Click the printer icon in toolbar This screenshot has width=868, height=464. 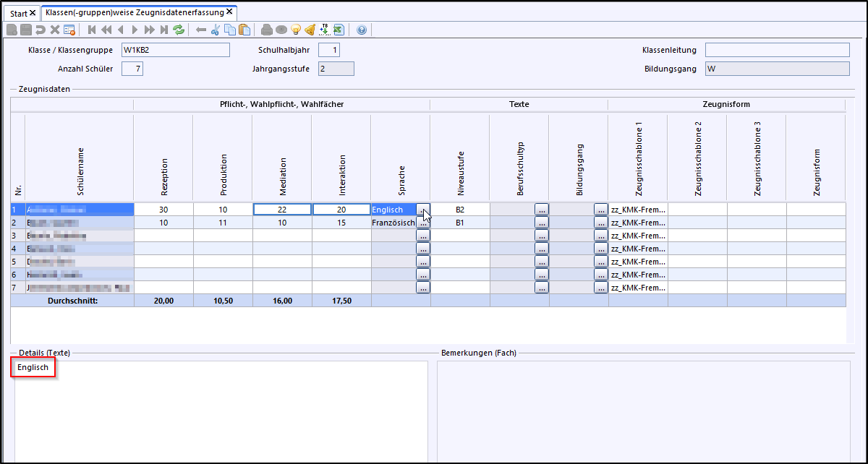coord(266,30)
